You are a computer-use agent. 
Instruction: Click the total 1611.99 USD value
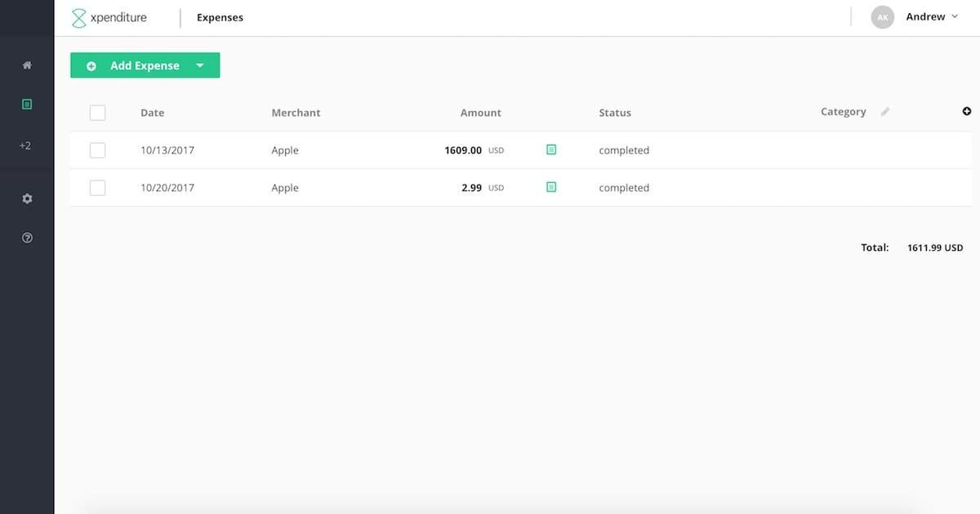pyautogui.click(x=935, y=248)
